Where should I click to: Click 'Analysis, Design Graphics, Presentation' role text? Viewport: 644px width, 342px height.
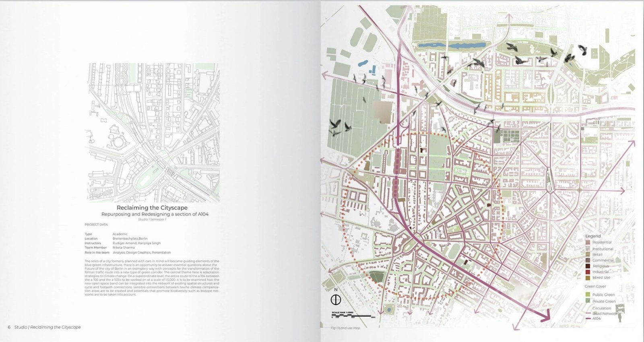pyautogui.click(x=142, y=253)
